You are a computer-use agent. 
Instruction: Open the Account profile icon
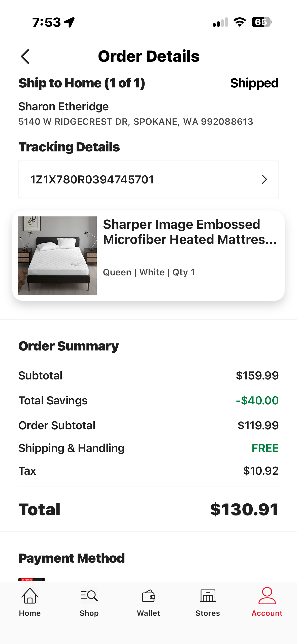coord(267,596)
